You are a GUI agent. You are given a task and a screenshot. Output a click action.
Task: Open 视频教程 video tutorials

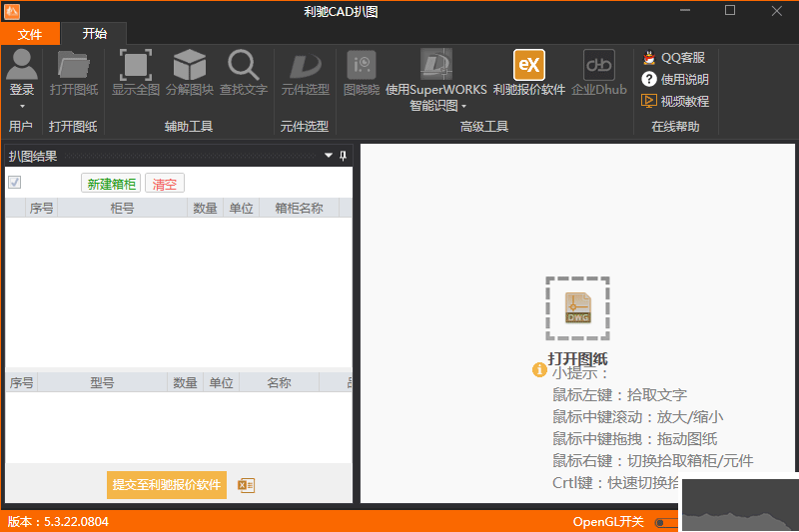tap(675, 101)
